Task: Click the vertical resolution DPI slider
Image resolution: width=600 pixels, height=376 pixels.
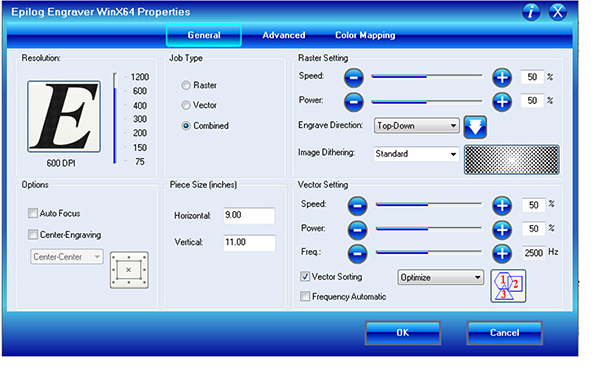Action: 114,119
